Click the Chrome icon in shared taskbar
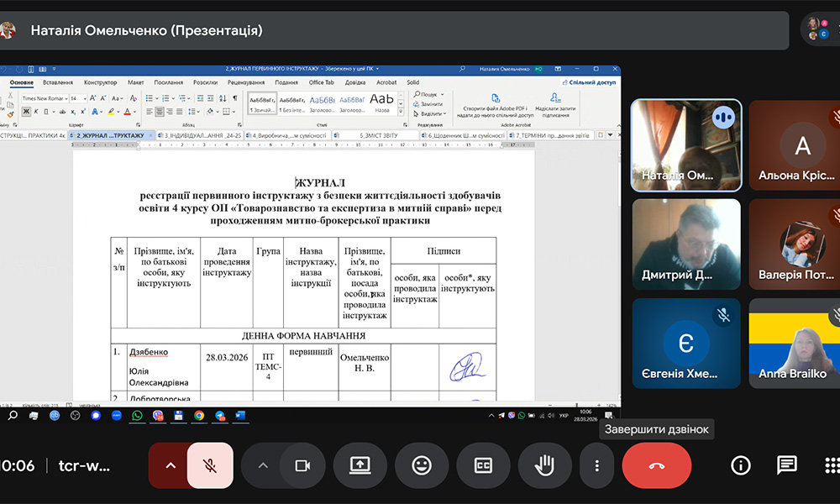840x504 pixels. point(199,415)
